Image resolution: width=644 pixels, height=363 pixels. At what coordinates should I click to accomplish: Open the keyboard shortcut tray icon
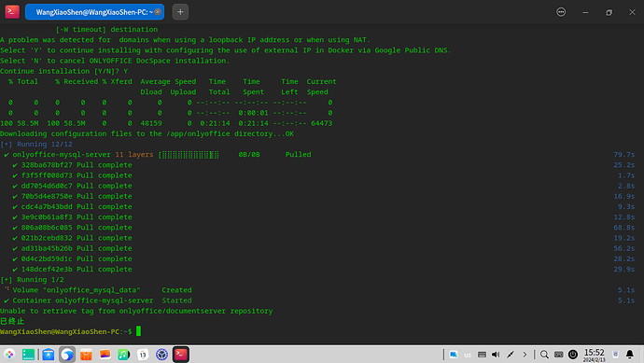point(558,355)
